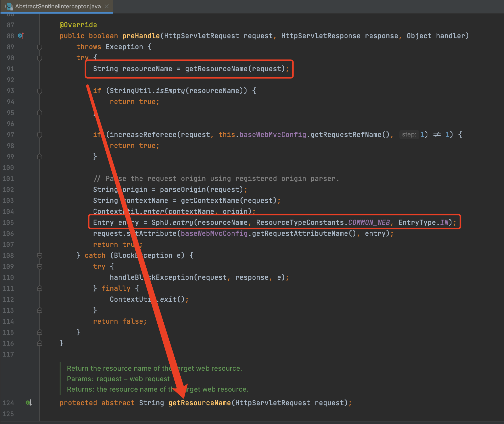
Task: Click the Java class icon in the editor tab
Action: [9, 6]
